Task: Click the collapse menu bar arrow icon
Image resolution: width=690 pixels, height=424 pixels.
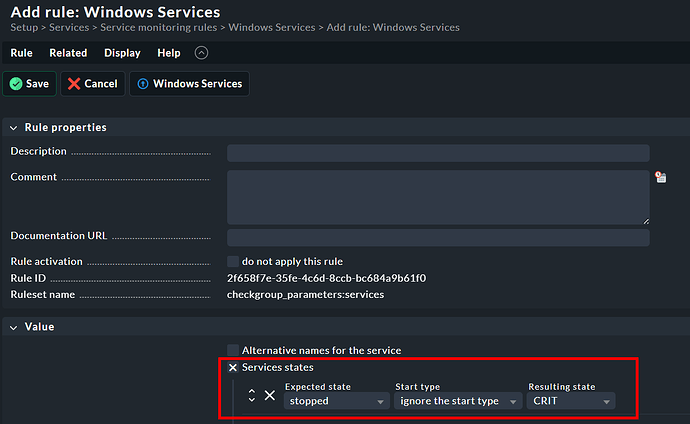Action: click(202, 53)
